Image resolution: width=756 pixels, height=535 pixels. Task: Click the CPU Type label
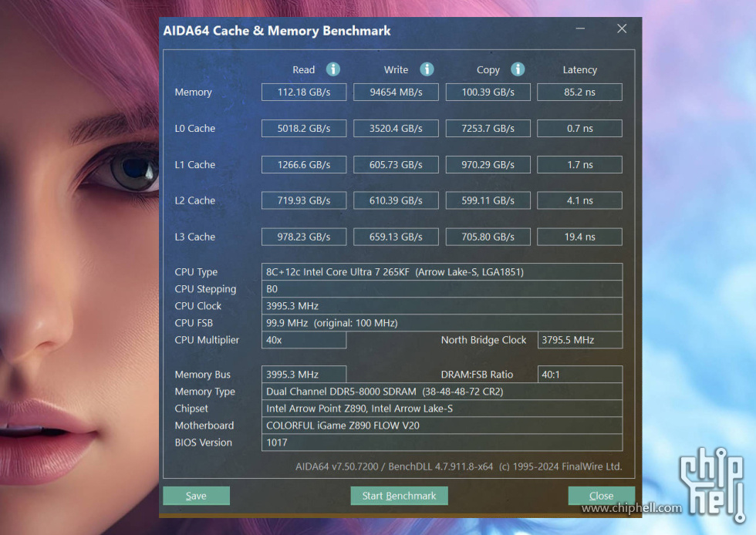click(196, 272)
